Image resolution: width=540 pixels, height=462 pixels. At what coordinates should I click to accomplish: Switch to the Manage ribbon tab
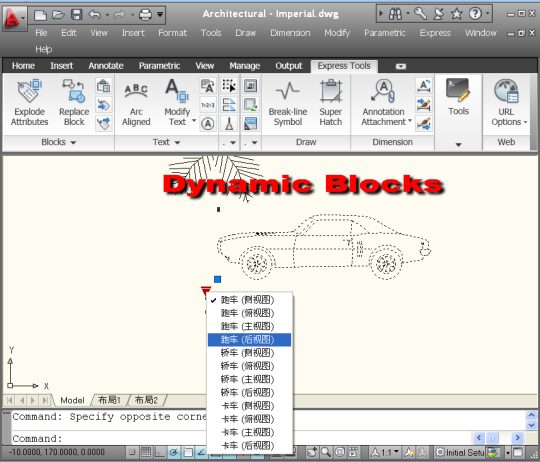(245, 66)
